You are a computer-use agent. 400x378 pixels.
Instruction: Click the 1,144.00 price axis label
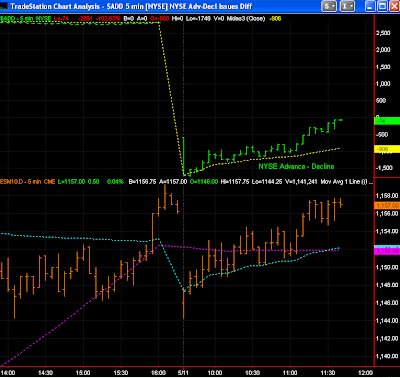pyautogui.click(x=387, y=321)
